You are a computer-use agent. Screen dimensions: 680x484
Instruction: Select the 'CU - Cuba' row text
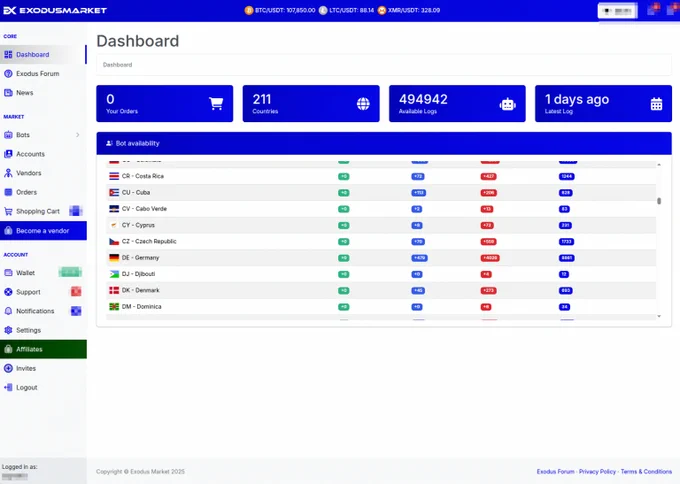click(136, 193)
